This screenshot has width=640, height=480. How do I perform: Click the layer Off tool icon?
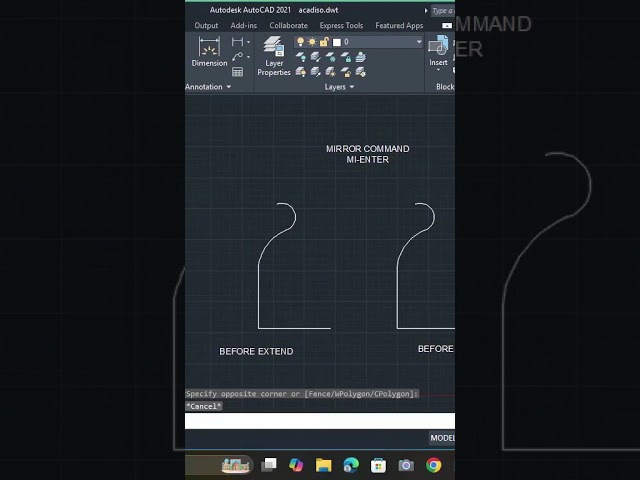301,57
